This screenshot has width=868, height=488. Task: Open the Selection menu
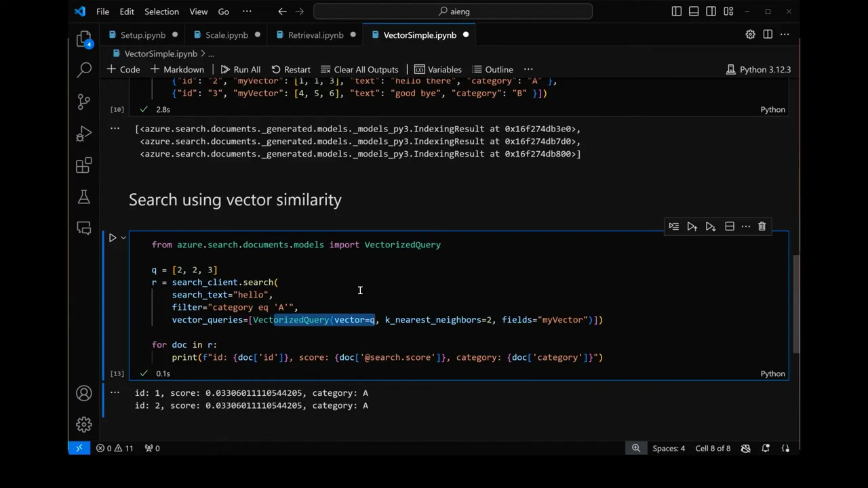[161, 12]
